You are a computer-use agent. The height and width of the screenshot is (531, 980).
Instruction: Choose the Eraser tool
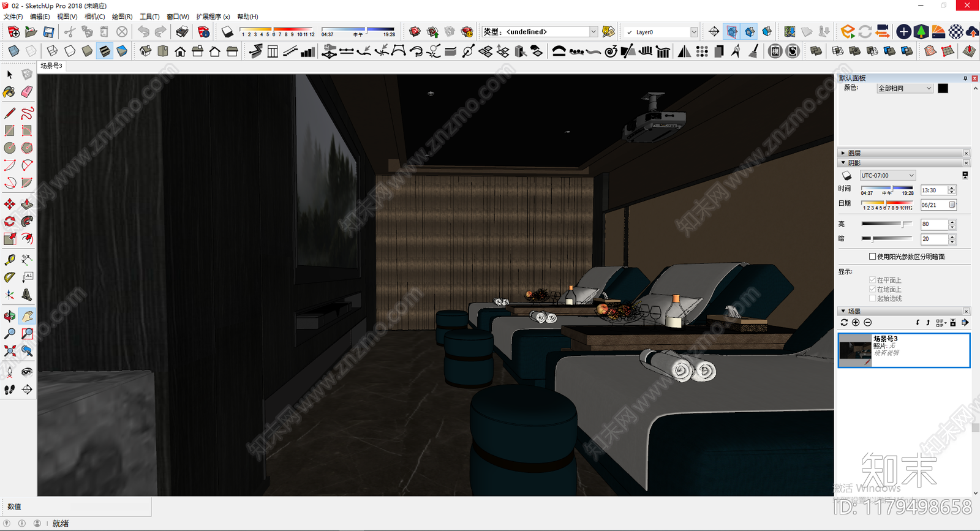point(27,92)
